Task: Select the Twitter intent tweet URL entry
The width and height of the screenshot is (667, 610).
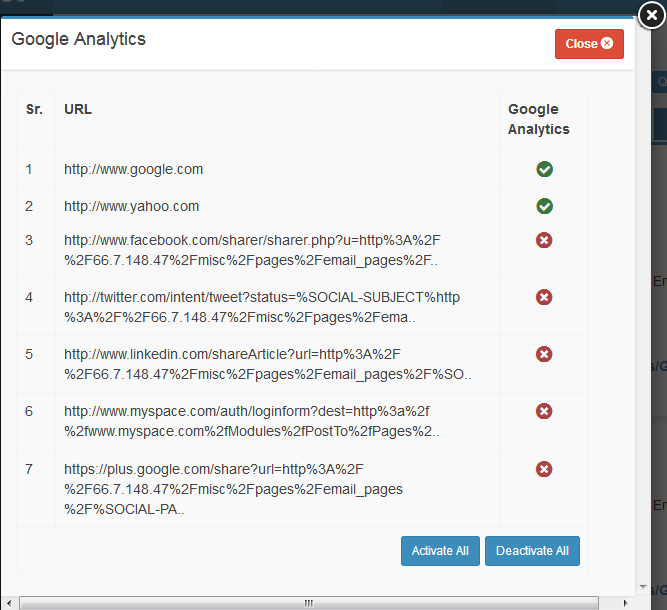Action: point(262,307)
